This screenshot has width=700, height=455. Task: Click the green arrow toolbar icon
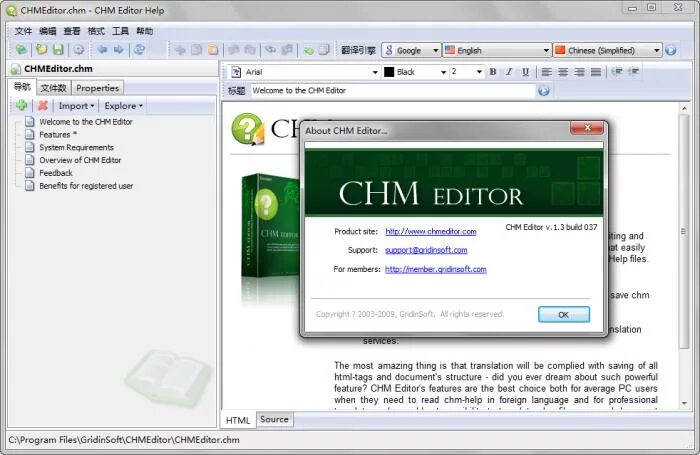[x=308, y=50]
